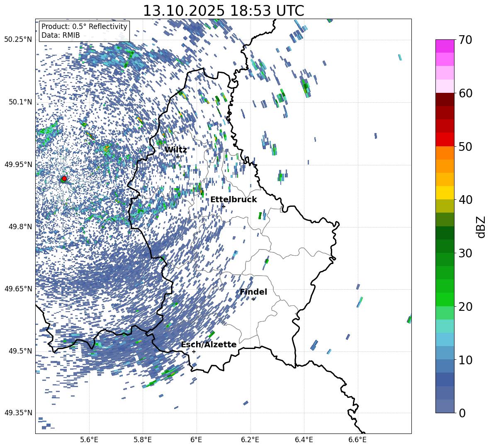Click the 49.65°N latitude tick label

(18, 289)
